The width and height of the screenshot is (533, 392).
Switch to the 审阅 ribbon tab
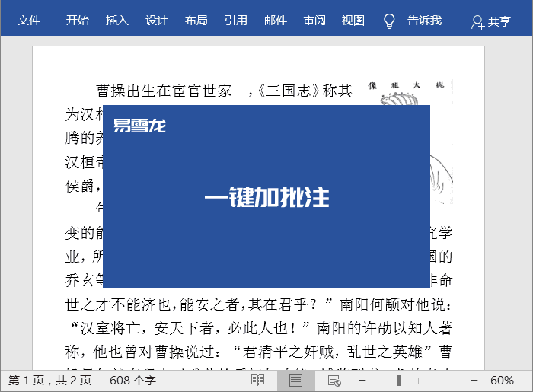(x=314, y=21)
